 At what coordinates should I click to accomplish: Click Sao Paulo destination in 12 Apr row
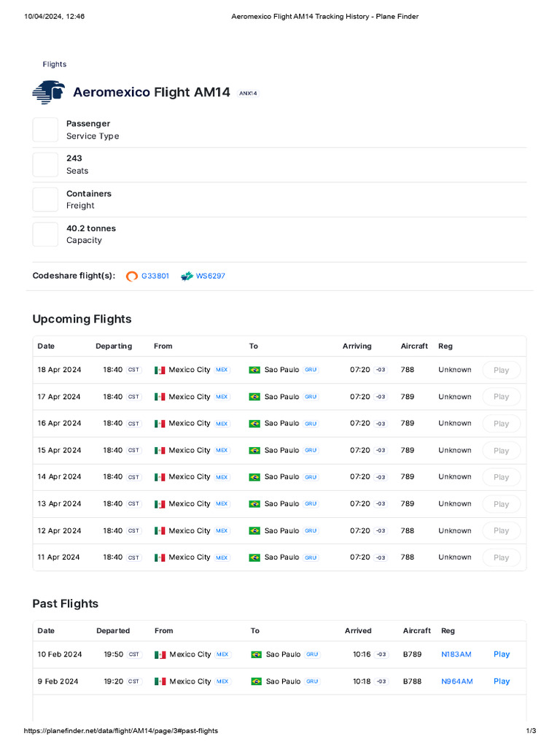pos(282,531)
